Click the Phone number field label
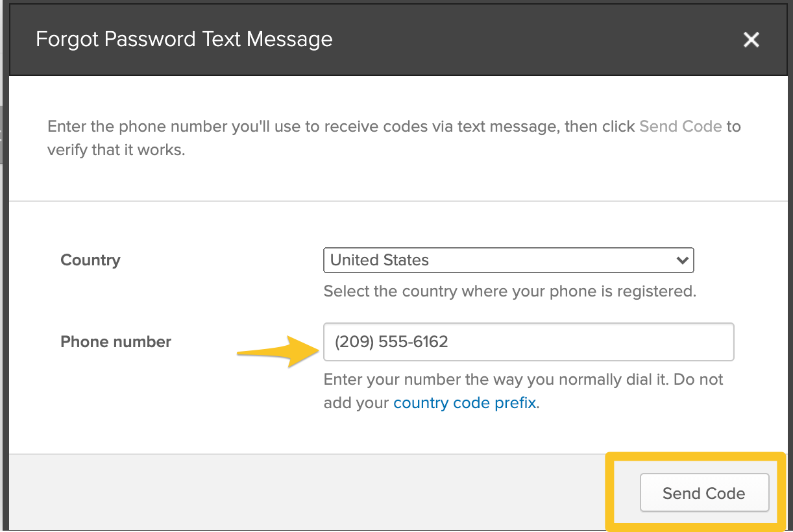The width and height of the screenshot is (793, 532). [116, 342]
